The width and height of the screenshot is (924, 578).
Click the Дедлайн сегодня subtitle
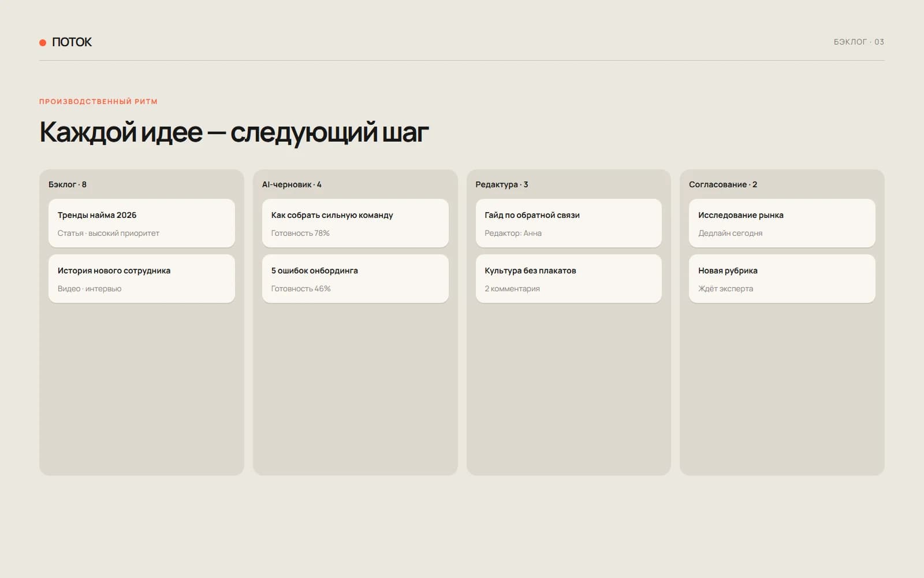pyautogui.click(x=731, y=233)
